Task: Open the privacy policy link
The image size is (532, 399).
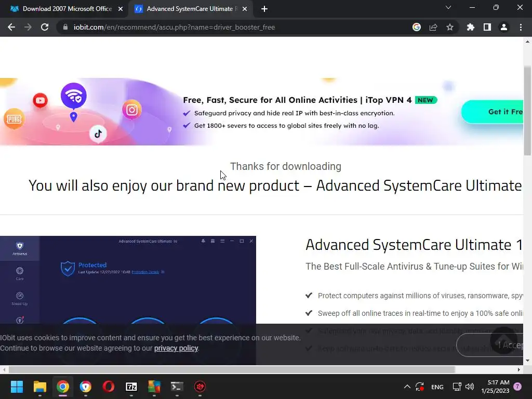Action: tap(176, 348)
